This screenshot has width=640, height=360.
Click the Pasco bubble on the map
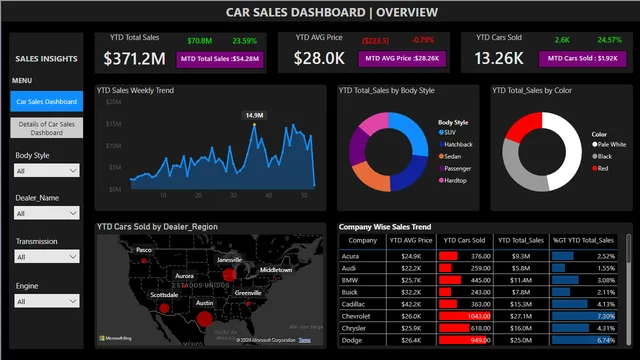pyautogui.click(x=144, y=260)
